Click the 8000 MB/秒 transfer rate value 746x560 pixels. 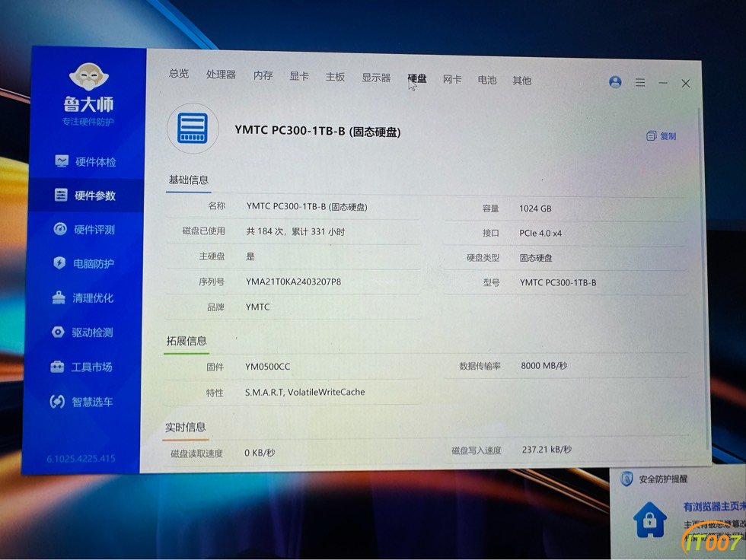point(544,365)
